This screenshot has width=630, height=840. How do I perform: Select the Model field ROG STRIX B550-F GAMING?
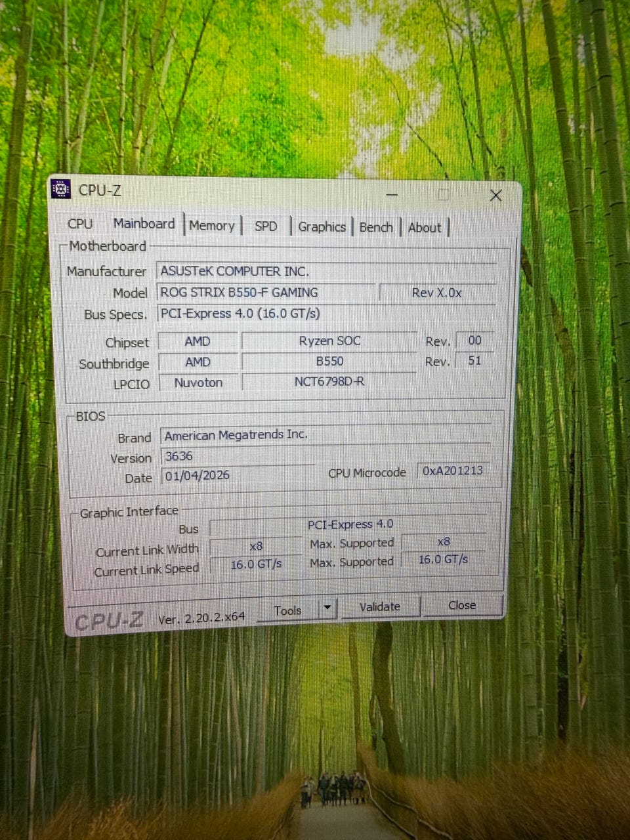pyautogui.click(x=266, y=293)
